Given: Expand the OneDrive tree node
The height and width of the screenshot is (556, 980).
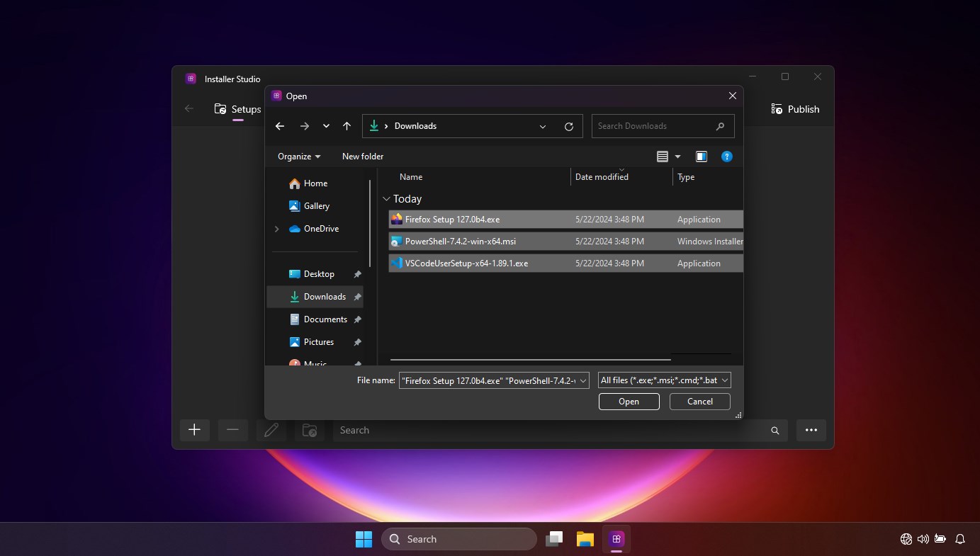Looking at the screenshot, I should point(276,229).
